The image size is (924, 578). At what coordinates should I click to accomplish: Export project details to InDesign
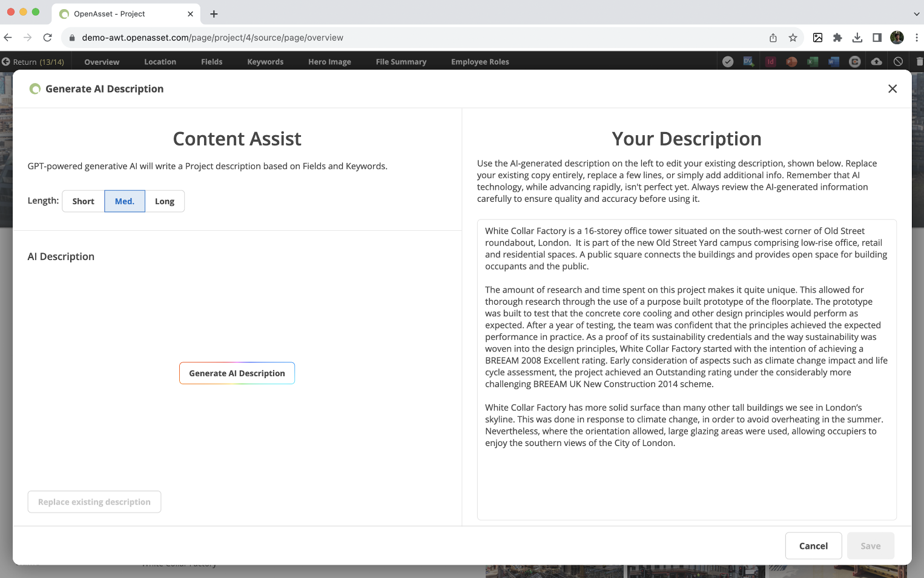tap(770, 61)
